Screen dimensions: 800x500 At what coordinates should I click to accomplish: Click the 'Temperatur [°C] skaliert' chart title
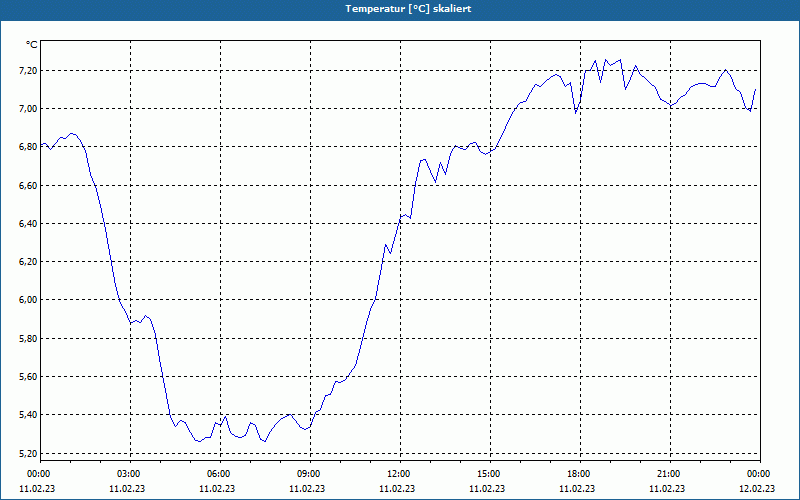pos(408,9)
